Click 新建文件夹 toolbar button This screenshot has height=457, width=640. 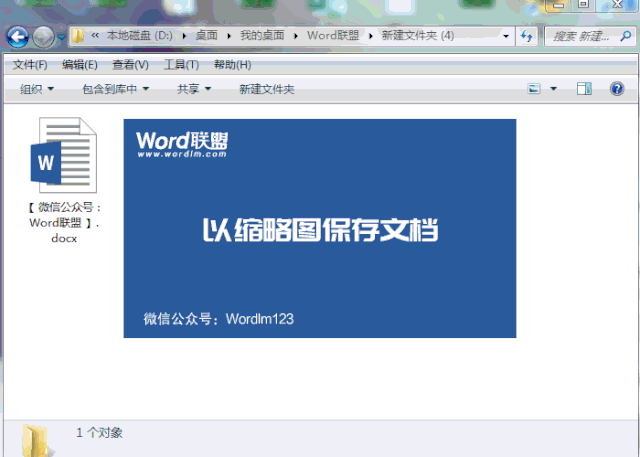267,89
